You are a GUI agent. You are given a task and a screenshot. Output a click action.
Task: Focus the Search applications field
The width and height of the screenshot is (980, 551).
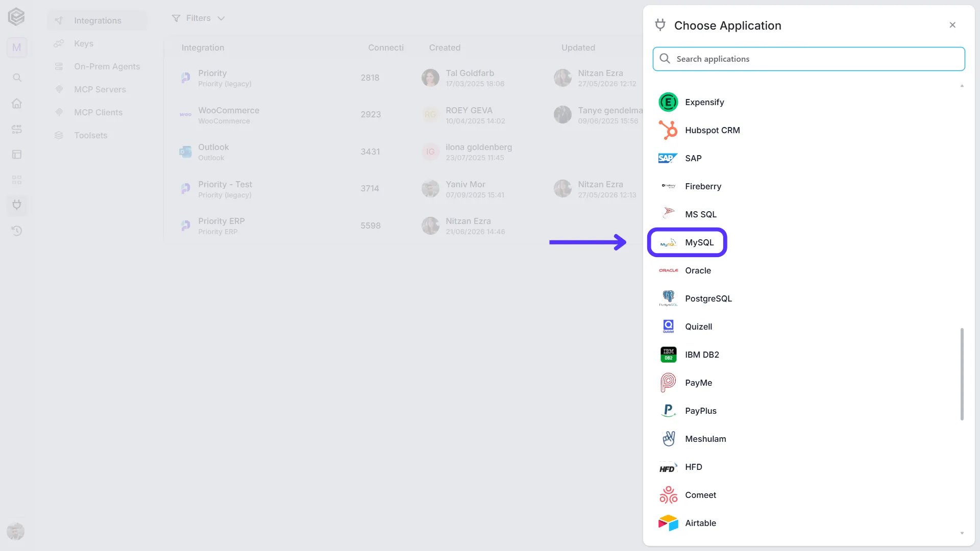[x=808, y=59]
